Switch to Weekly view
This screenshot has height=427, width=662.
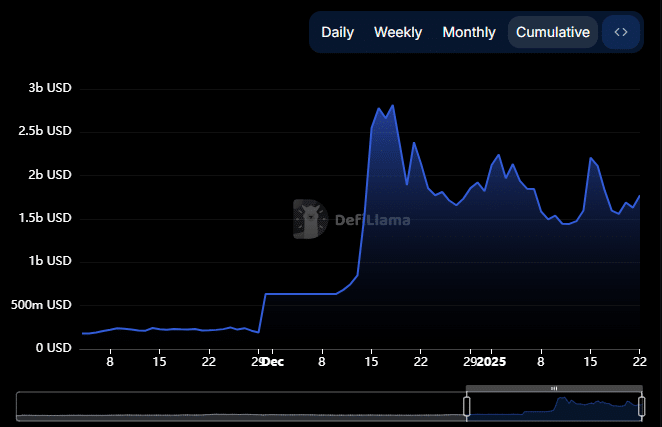(x=398, y=32)
